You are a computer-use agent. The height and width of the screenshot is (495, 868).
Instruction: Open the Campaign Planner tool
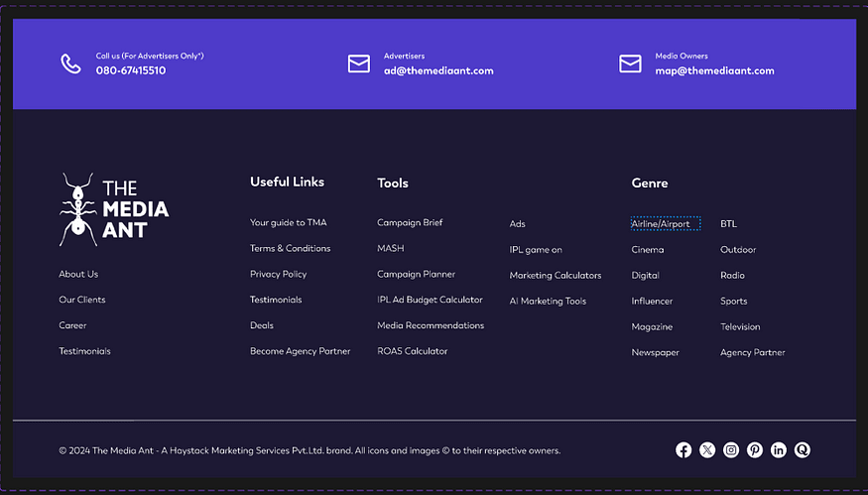coord(417,274)
